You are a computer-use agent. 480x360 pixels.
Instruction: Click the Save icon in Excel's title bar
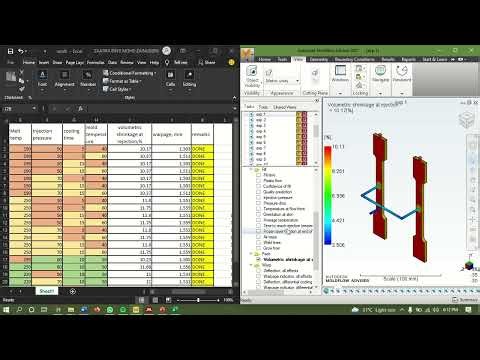tap(10, 51)
